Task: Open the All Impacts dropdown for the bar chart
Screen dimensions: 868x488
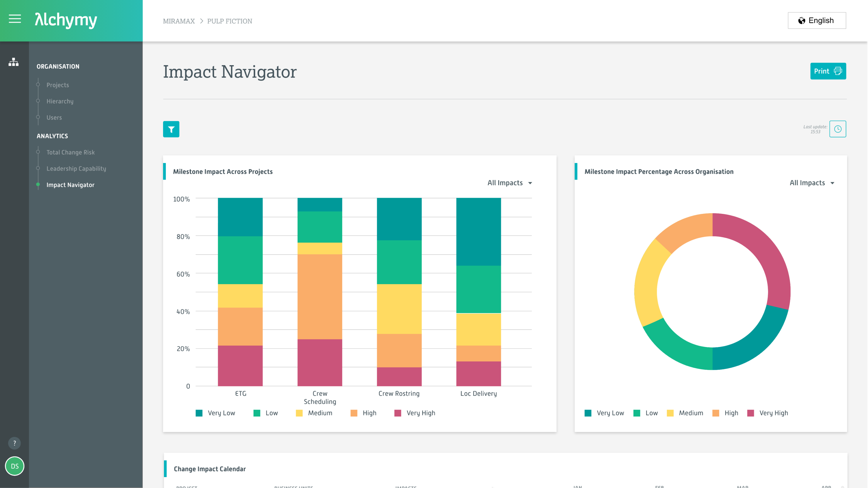Action: [509, 183]
